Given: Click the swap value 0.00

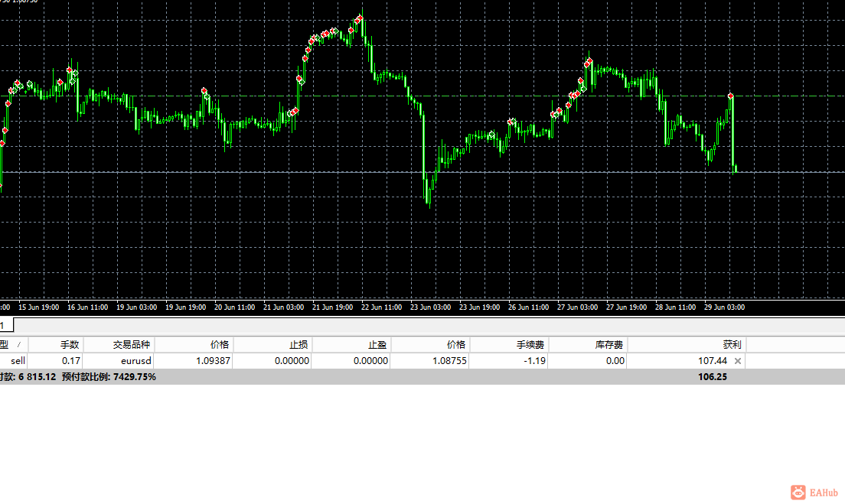Looking at the screenshot, I should (x=615, y=361).
